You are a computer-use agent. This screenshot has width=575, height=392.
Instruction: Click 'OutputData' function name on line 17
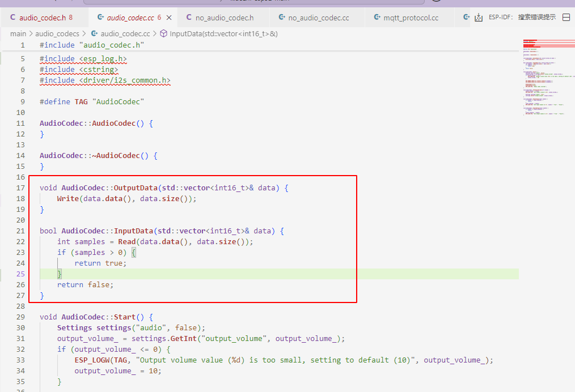point(136,188)
